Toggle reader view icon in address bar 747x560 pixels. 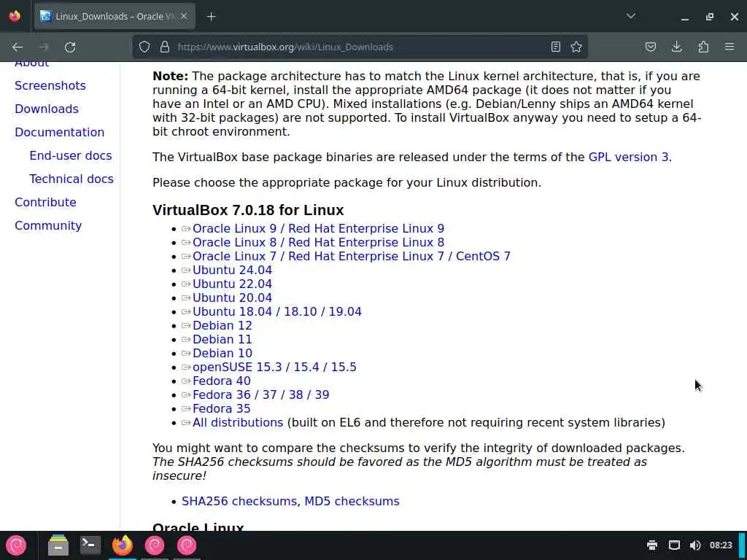coord(555,47)
